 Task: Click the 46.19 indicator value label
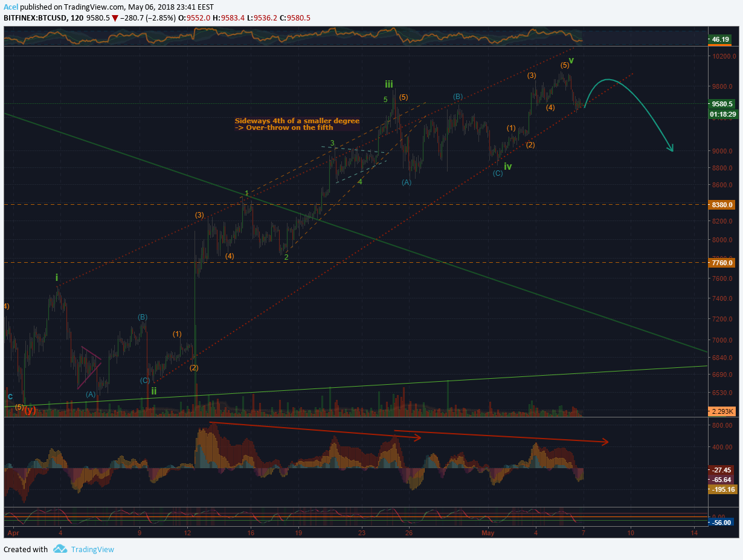(721, 39)
